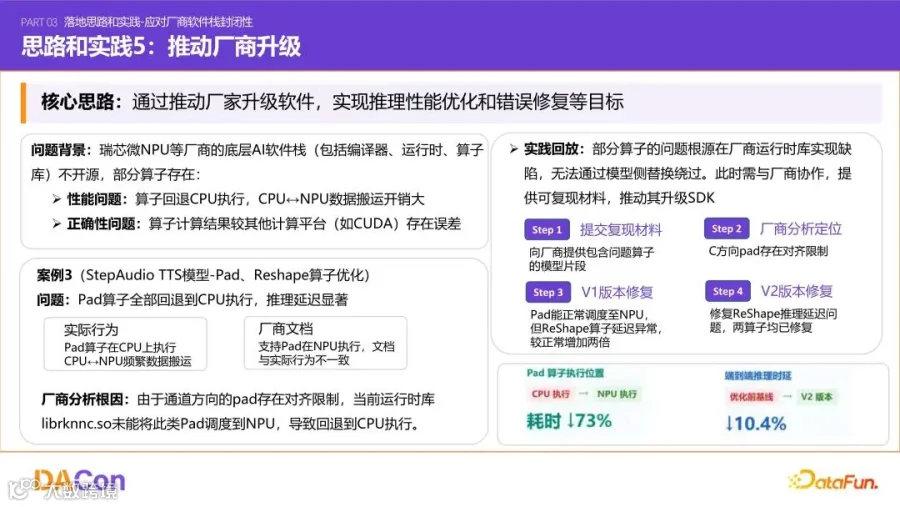The image size is (900, 507).
Task: Click the 问题背景 label
Action: 60,150
